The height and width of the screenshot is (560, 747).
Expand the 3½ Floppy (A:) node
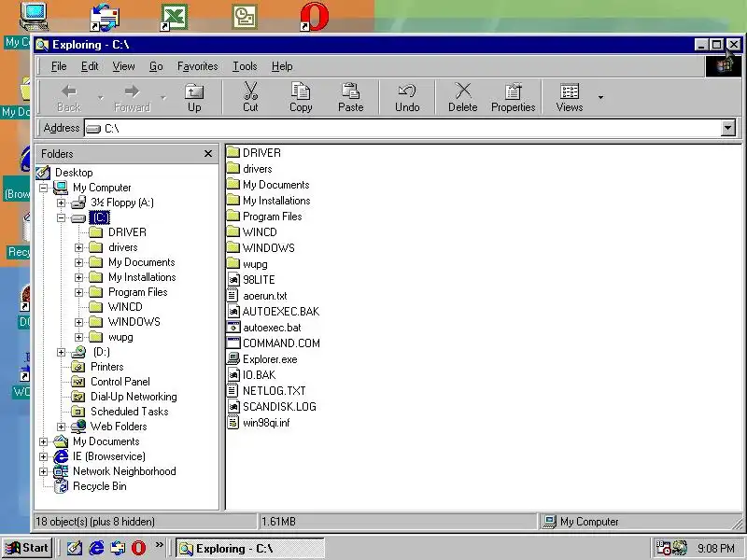click(61, 203)
